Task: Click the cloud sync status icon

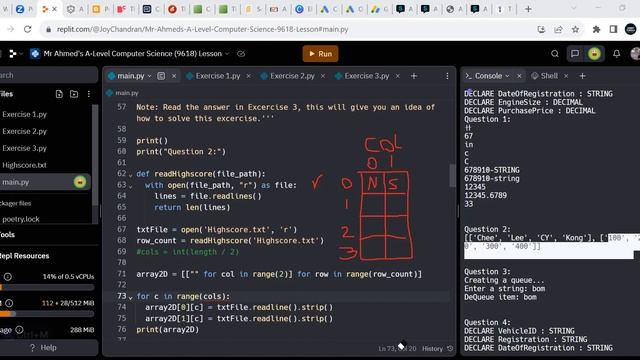Action: [241, 54]
